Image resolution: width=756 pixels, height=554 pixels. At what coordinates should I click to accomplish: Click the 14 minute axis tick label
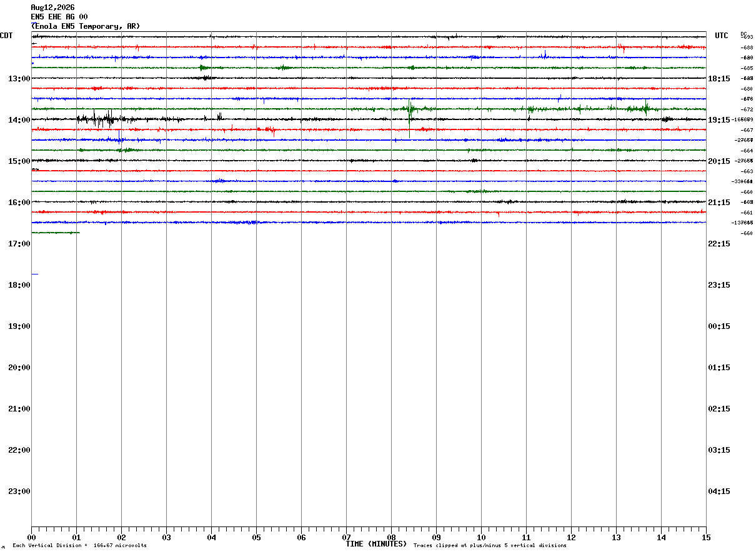point(661,538)
